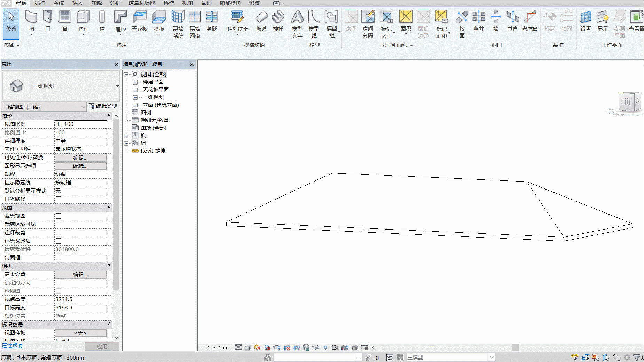This screenshot has height=362, width=644.
Task: Click the 竖井 (Shaft) opening tool
Action: click(x=479, y=21)
